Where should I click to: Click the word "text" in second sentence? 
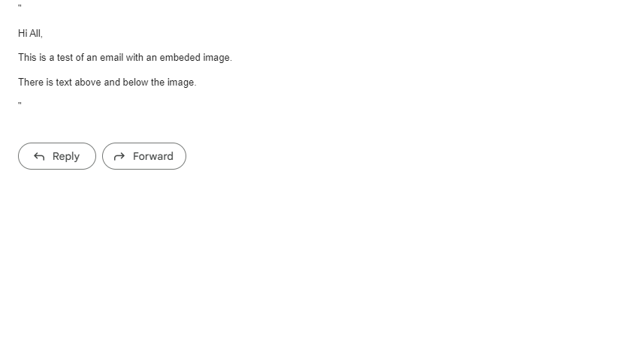(x=64, y=82)
